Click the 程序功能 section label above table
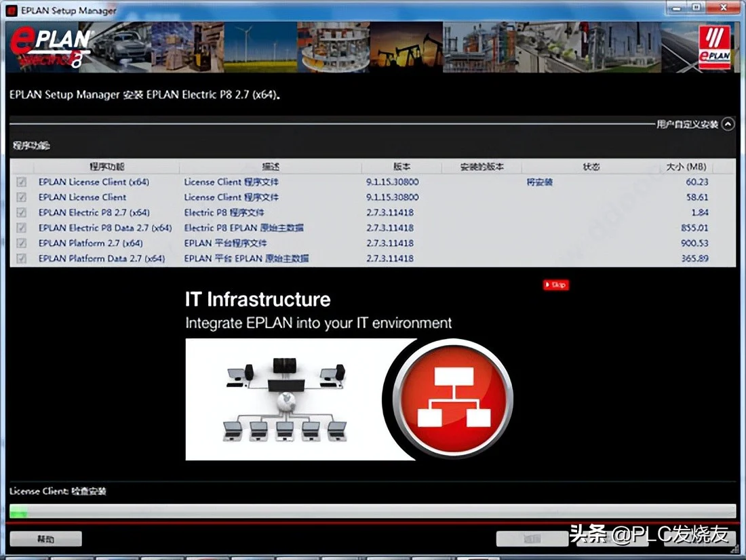This screenshot has height=560, width=746. pyautogui.click(x=31, y=146)
